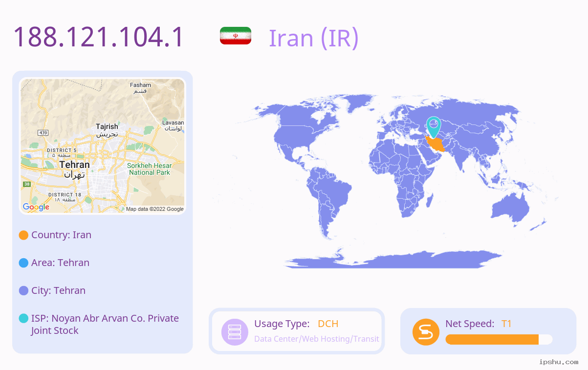The height and width of the screenshot is (370, 588).
Task: Click the orange cable icon beside Net Speed
Action: pyautogui.click(x=426, y=332)
